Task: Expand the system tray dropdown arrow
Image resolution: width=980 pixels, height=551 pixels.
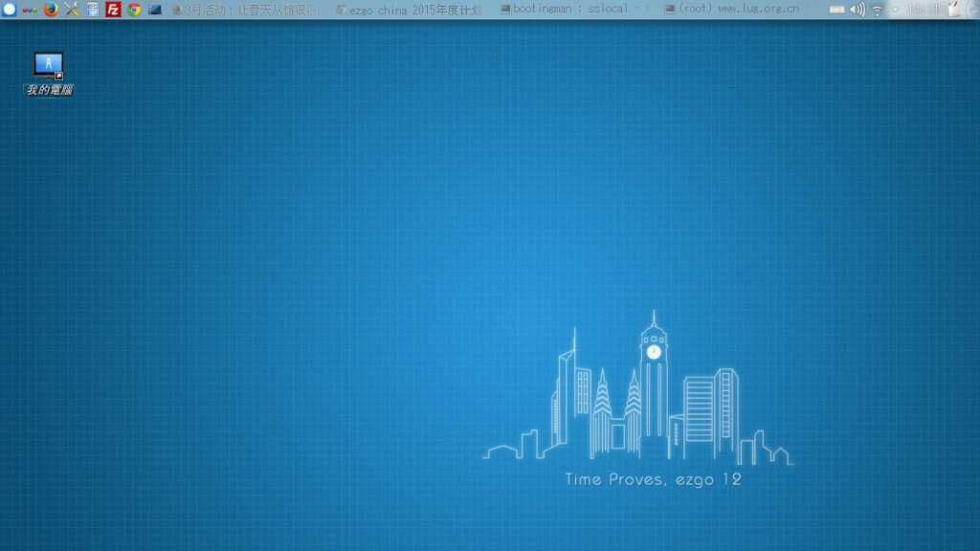Action: click(x=895, y=10)
